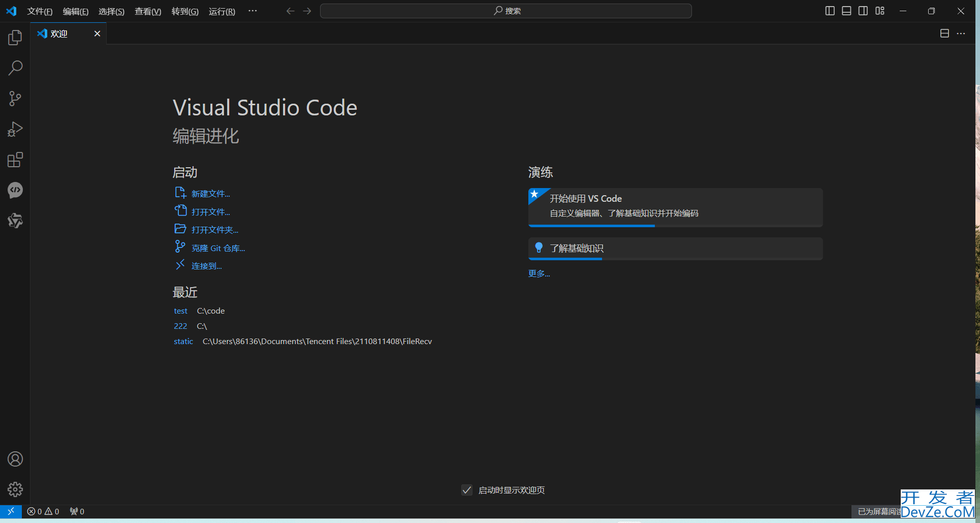
Task: Click the 搜索 command center box
Action: (505, 11)
